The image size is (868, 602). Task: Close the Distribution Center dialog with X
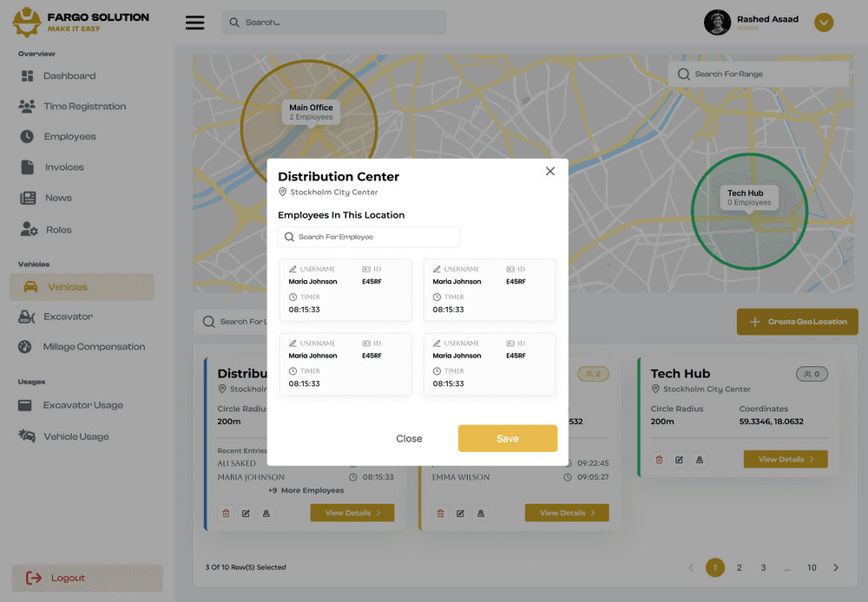pos(550,171)
